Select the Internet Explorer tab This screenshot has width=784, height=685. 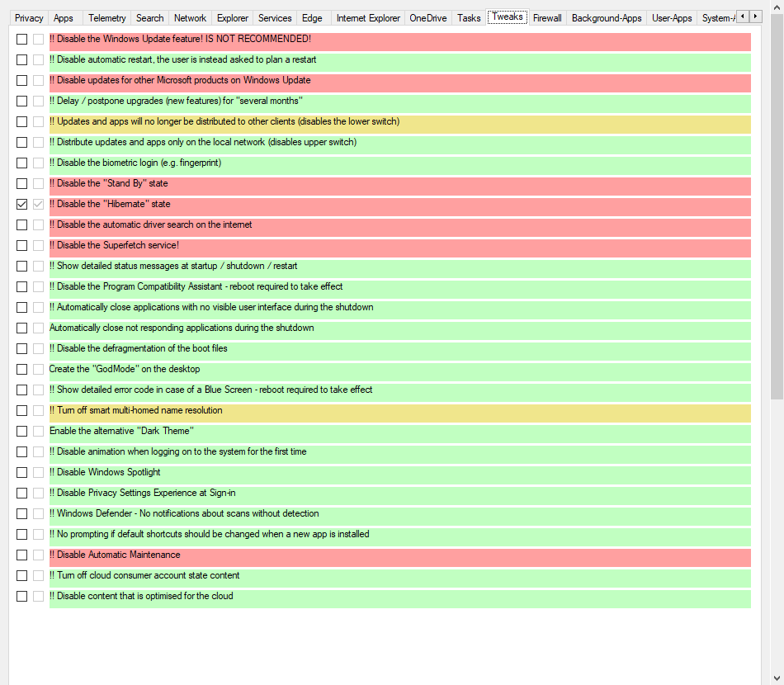click(x=368, y=18)
